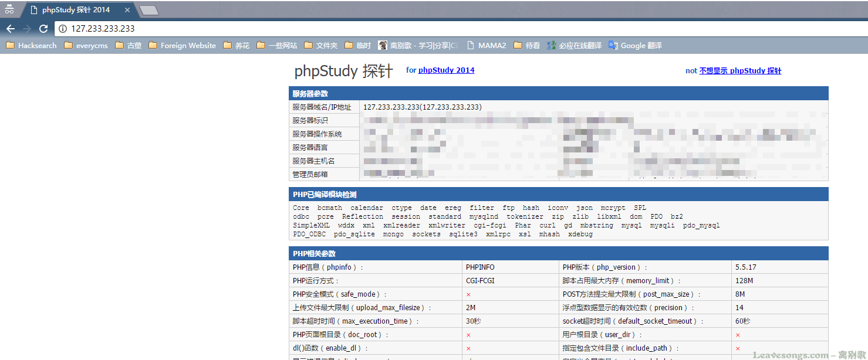Screen dimensions: 868x360
Task: Click the mcrypt module name
Action: click(x=613, y=208)
